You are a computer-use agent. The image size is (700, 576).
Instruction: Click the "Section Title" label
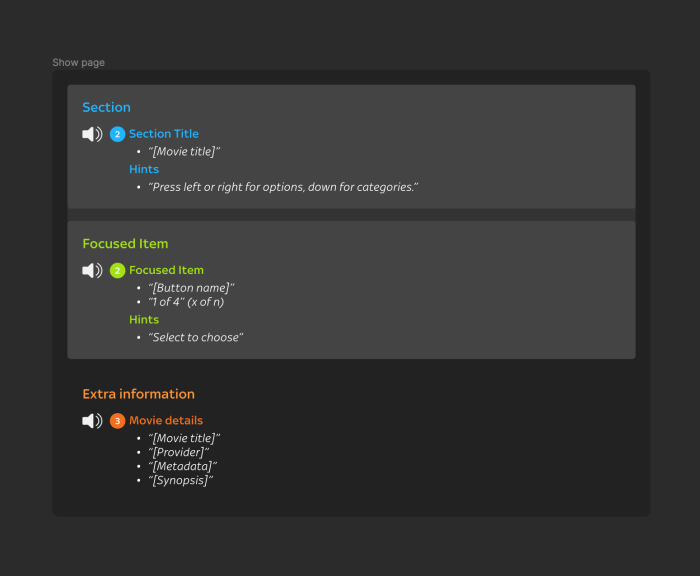[x=163, y=134]
